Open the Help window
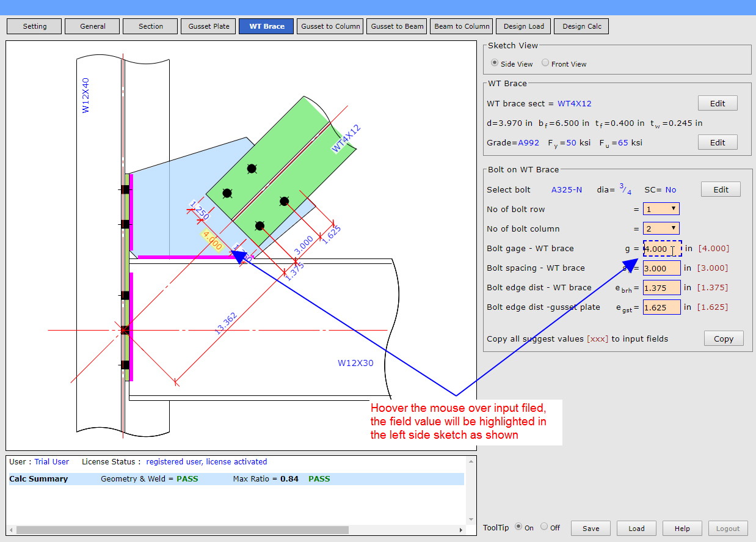Image resolution: width=756 pixels, height=542 pixels. point(682,528)
